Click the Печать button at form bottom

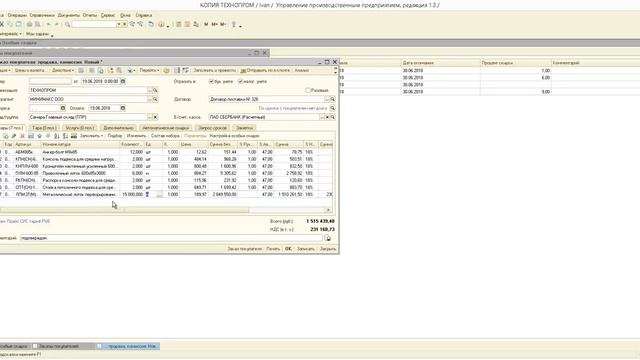(x=273, y=249)
